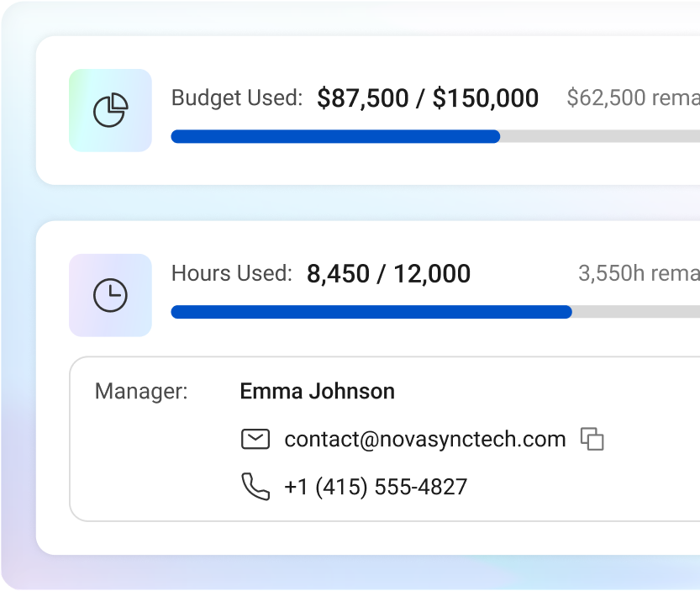The image size is (700, 591).
Task: Copy the manager email address icon
Action: coord(592,439)
